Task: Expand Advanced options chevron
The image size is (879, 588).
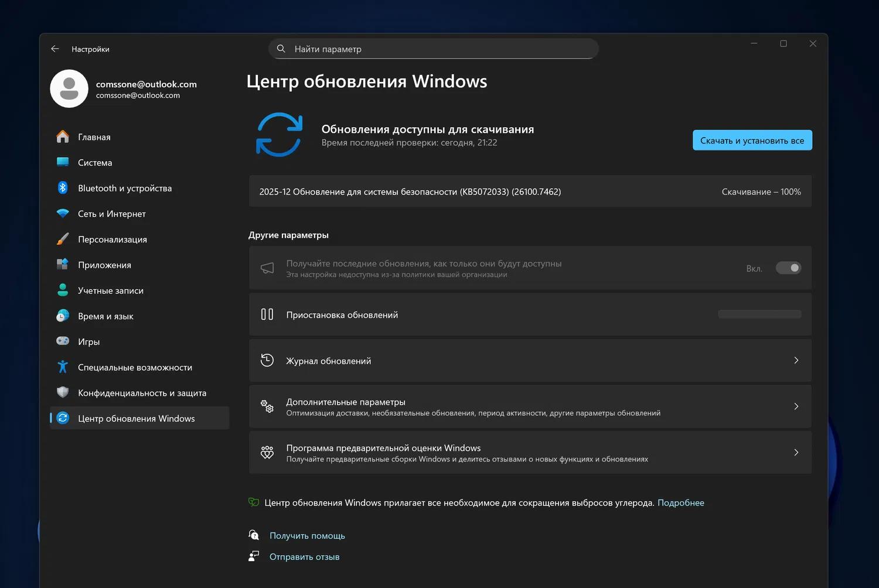Action: 796,406
